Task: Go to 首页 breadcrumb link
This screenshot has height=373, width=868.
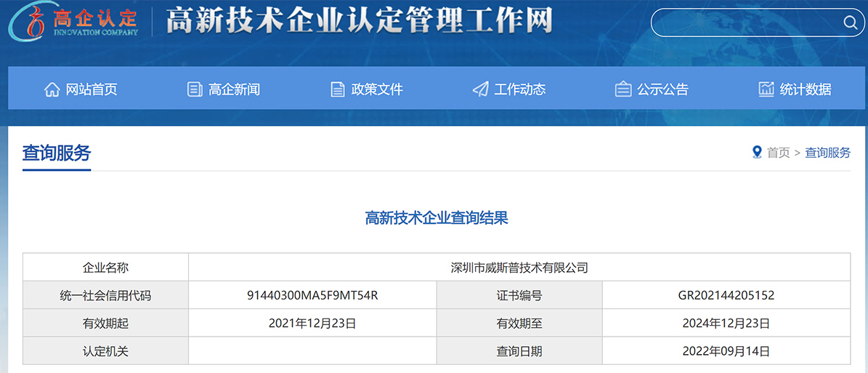Action: pos(779,153)
